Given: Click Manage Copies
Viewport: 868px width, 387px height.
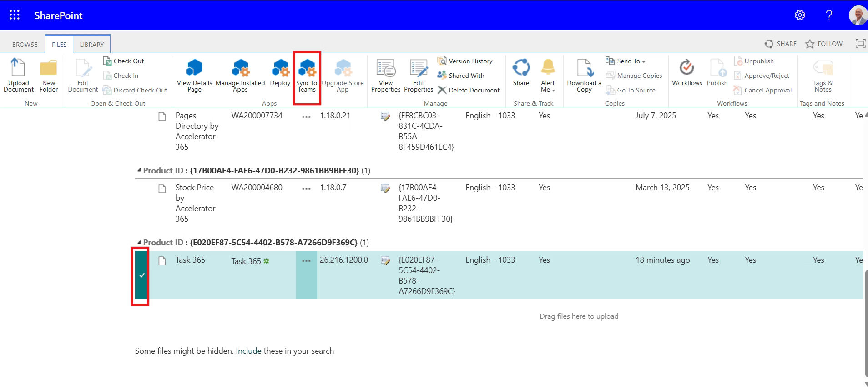Looking at the screenshot, I should pyautogui.click(x=634, y=76).
